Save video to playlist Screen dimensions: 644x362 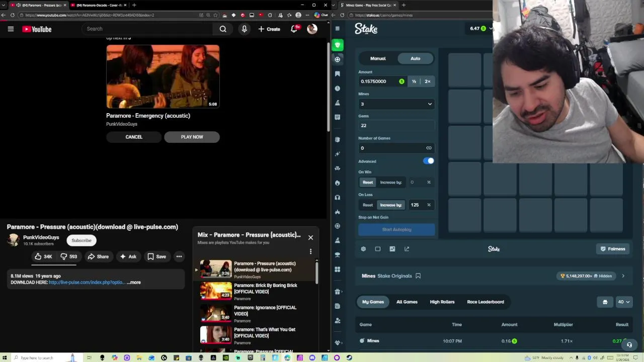click(156, 256)
